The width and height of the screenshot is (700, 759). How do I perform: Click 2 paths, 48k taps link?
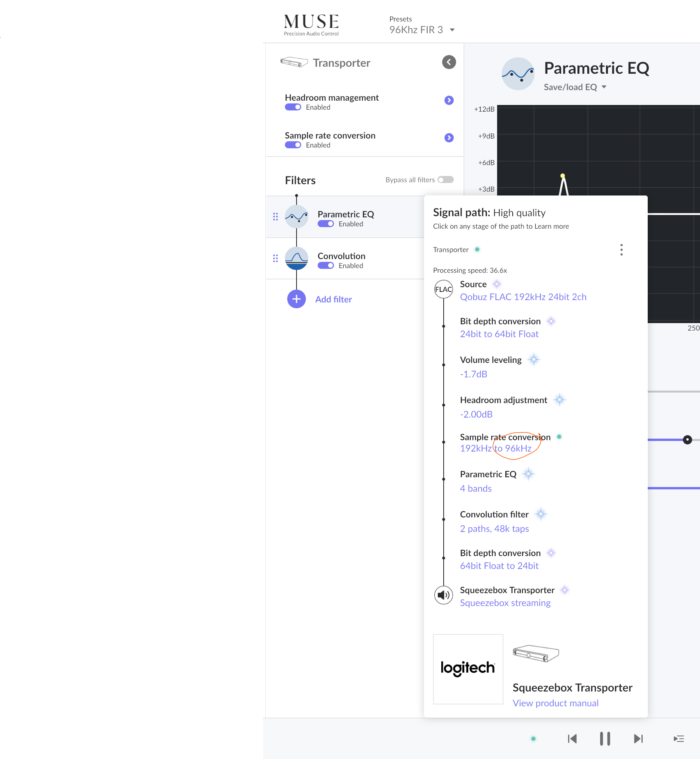pyautogui.click(x=494, y=529)
